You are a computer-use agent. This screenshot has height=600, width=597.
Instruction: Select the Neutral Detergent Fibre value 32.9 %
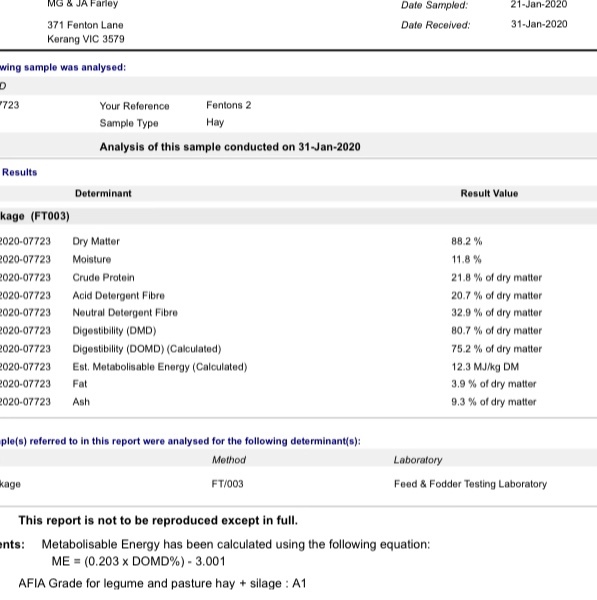click(496, 313)
